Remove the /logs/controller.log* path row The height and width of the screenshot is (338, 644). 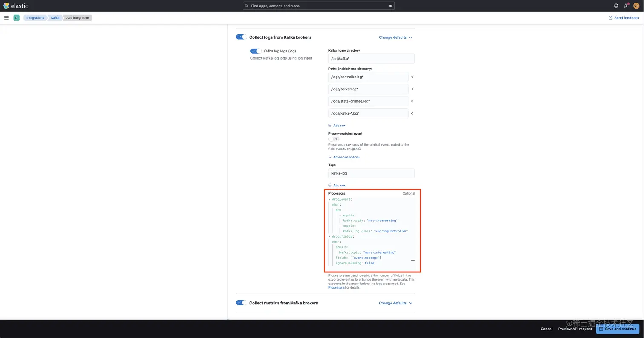click(x=412, y=77)
